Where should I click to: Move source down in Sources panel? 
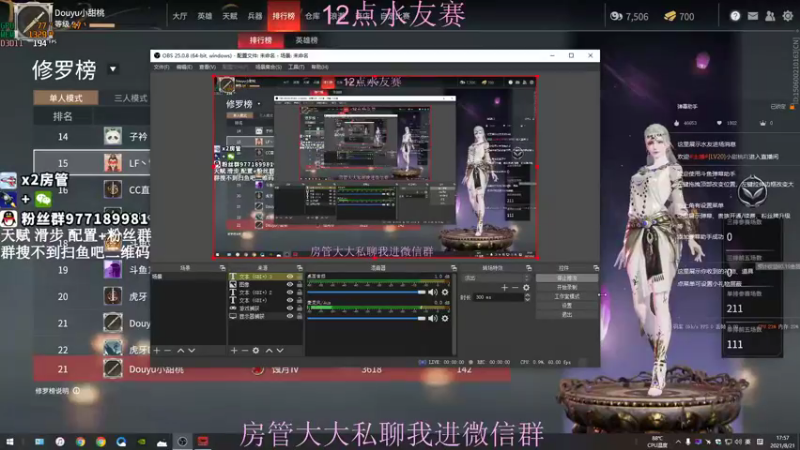[x=280, y=351]
